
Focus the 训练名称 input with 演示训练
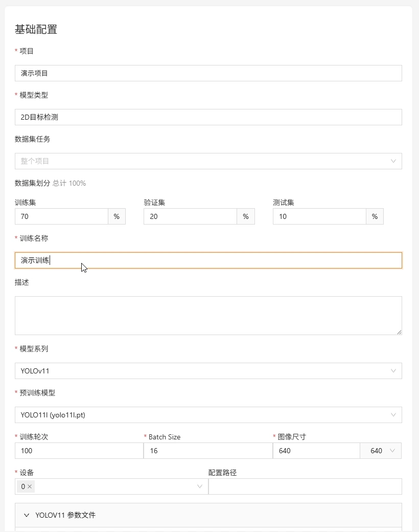point(208,260)
